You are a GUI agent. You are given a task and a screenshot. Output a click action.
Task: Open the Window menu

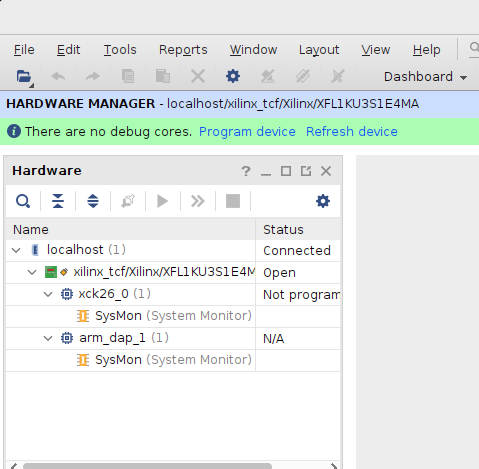tap(253, 50)
